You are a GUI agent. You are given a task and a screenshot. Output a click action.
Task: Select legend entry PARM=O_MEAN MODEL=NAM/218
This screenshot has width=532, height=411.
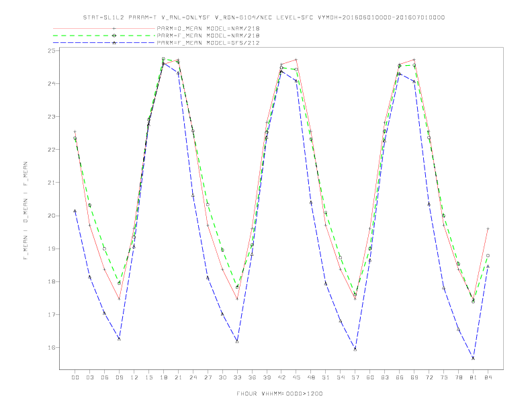pos(208,28)
